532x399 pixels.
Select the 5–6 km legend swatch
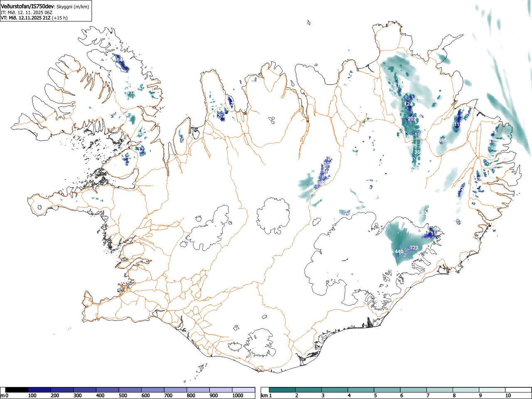pyautogui.click(x=387, y=390)
